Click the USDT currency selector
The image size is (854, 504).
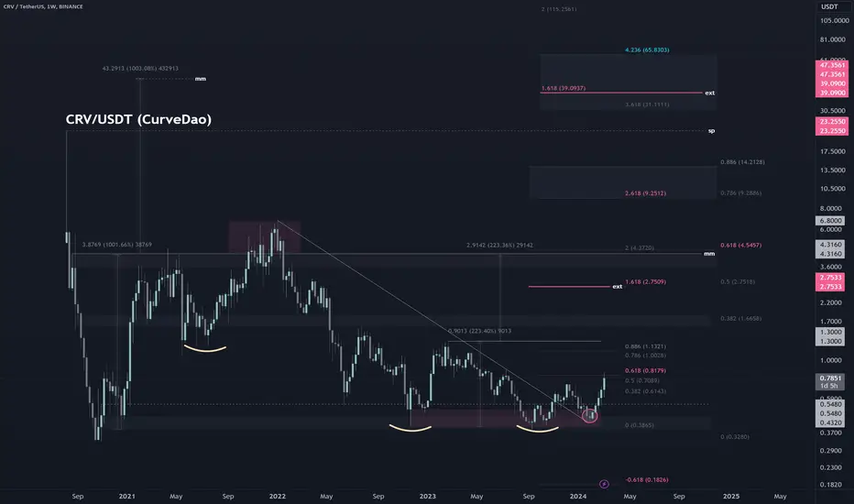[x=829, y=6]
